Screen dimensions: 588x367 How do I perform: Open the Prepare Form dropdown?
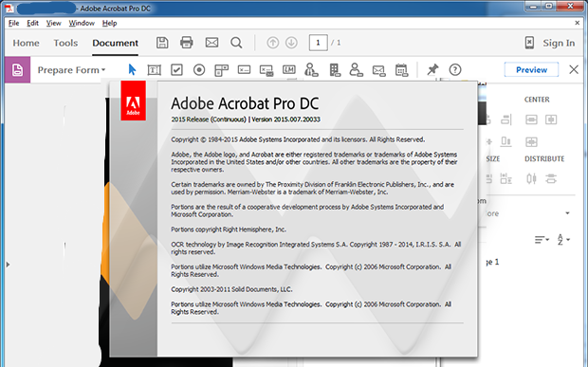pos(71,70)
